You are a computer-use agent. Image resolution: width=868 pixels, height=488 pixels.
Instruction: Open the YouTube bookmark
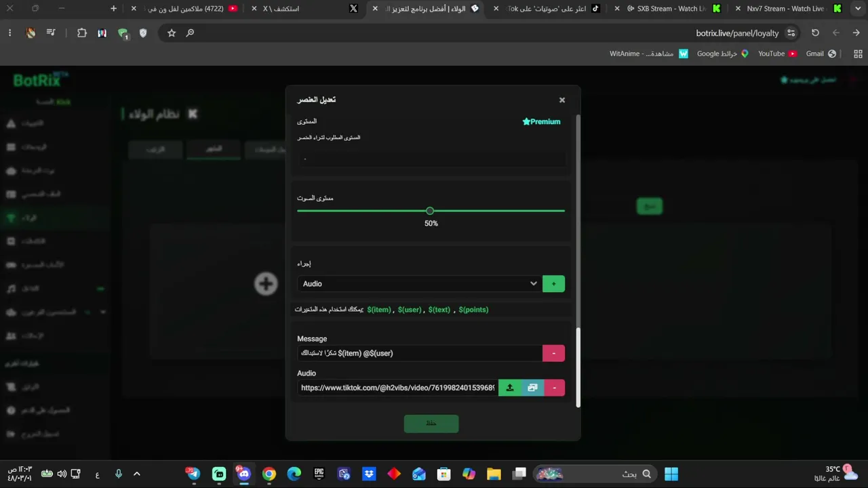tap(777, 54)
